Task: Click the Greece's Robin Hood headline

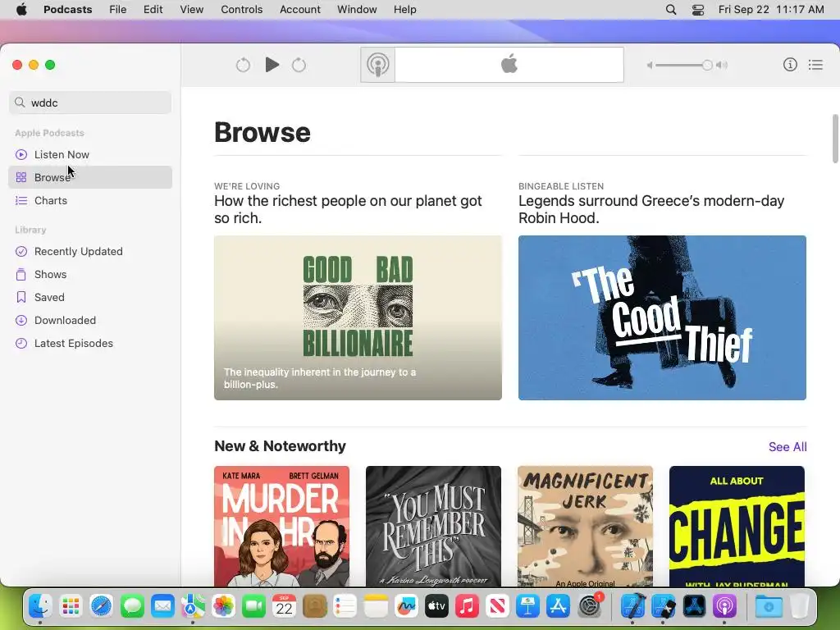Action: pyautogui.click(x=651, y=209)
